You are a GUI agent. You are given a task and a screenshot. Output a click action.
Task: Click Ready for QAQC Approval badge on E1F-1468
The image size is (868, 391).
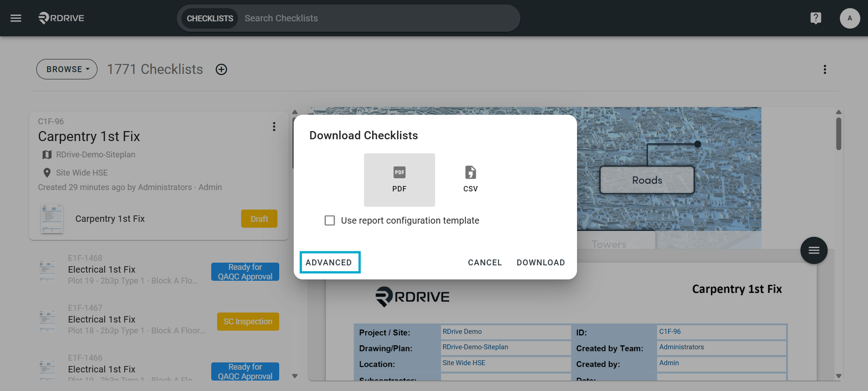(245, 272)
